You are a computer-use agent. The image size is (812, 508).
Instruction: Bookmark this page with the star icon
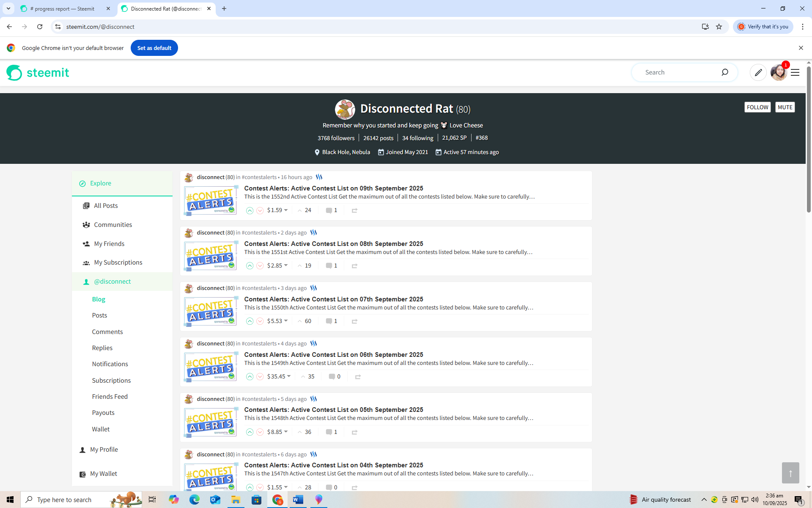(x=719, y=27)
